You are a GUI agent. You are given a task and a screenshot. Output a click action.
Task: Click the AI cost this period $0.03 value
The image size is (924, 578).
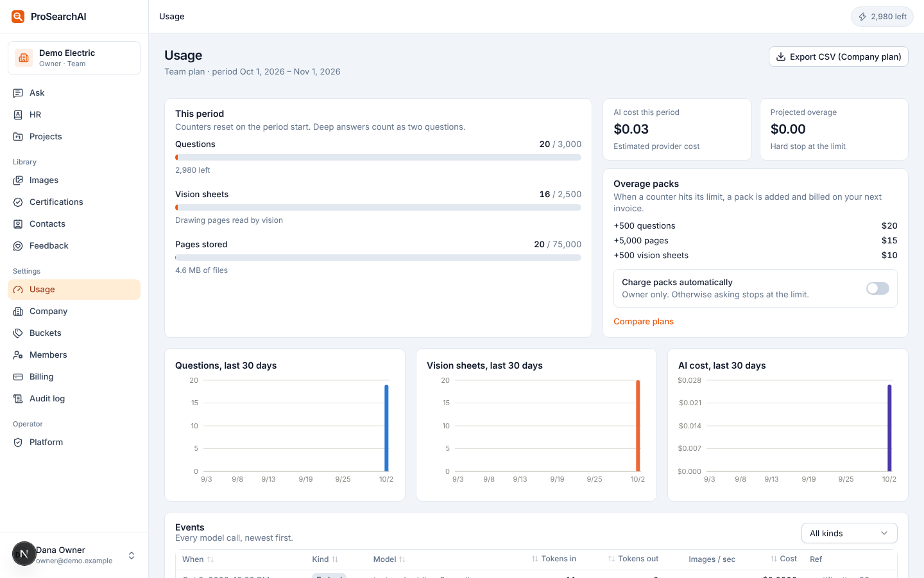(x=631, y=129)
